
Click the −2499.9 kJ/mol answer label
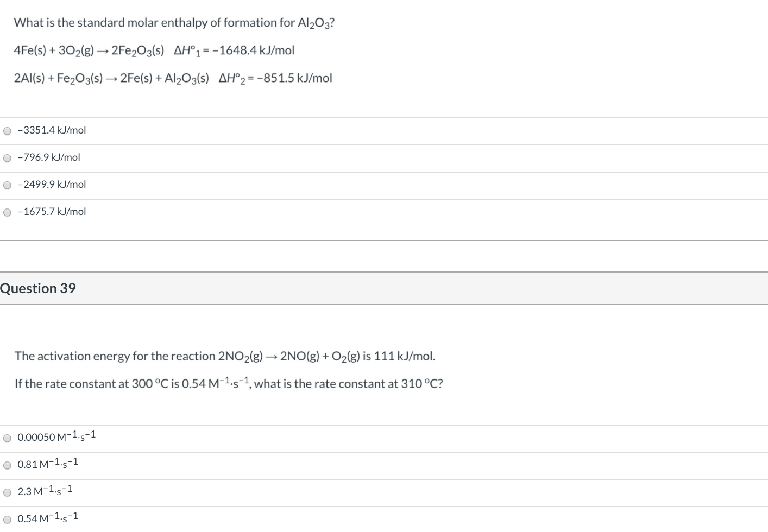tap(52, 185)
